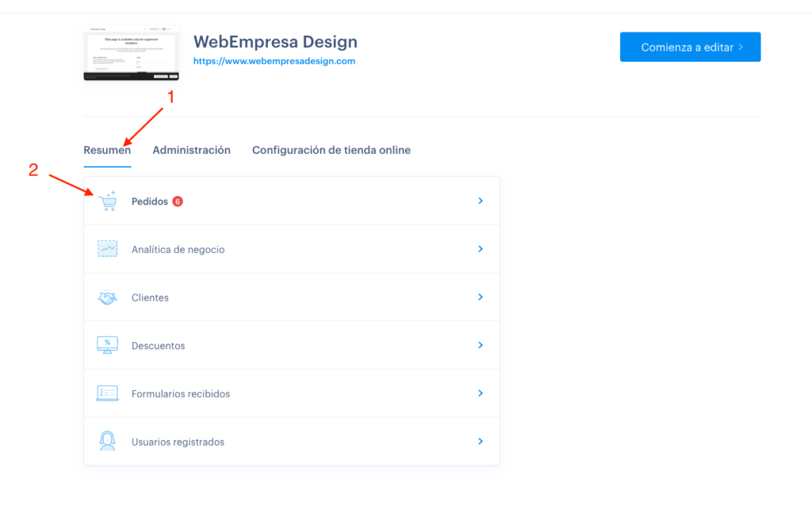Expand Pedidos using its right chevron
812x506 pixels.
(x=481, y=201)
